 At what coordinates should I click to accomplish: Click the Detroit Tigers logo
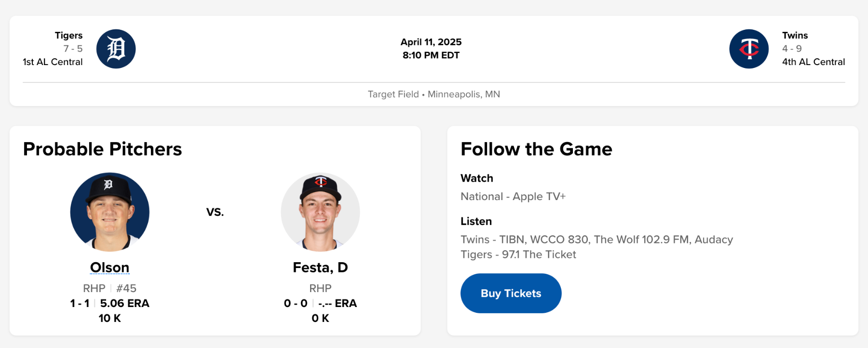[x=116, y=49]
